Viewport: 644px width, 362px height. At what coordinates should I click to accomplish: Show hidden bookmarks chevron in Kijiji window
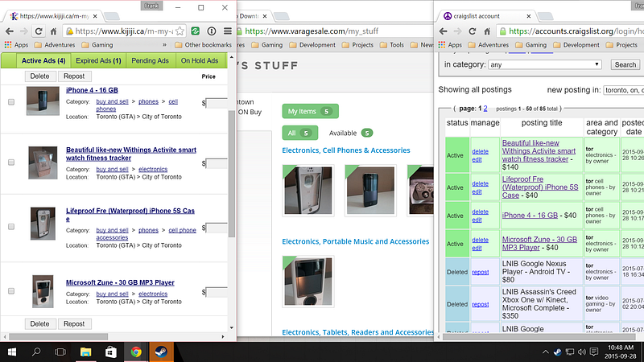coord(164,45)
